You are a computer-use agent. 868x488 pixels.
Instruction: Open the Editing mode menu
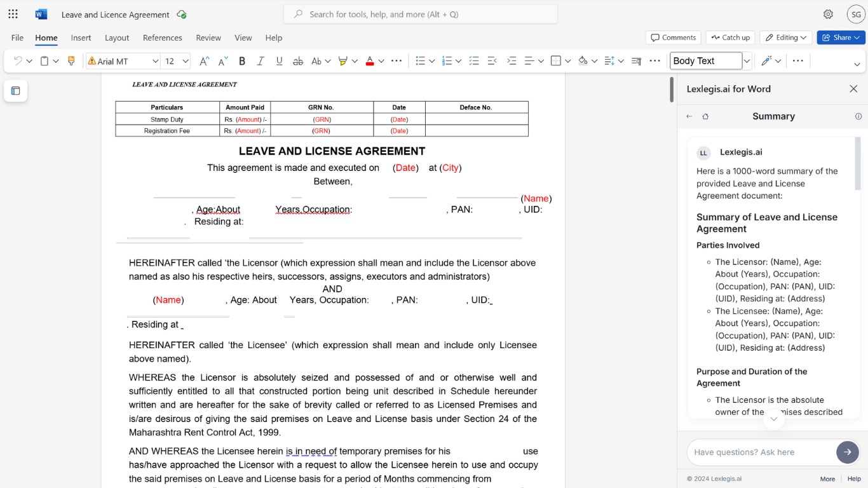click(x=786, y=37)
